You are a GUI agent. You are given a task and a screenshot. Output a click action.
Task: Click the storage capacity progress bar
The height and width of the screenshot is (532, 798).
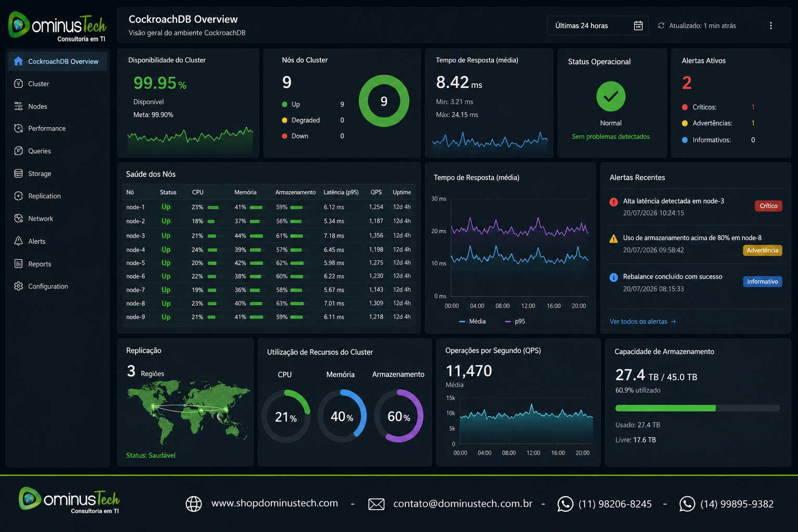[x=697, y=408]
